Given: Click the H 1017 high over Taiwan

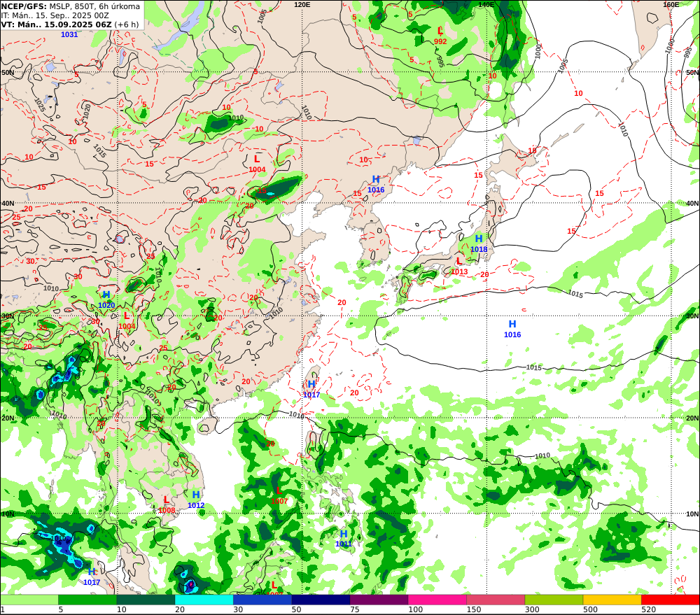Looking at the screenshot, I should 311,389.
